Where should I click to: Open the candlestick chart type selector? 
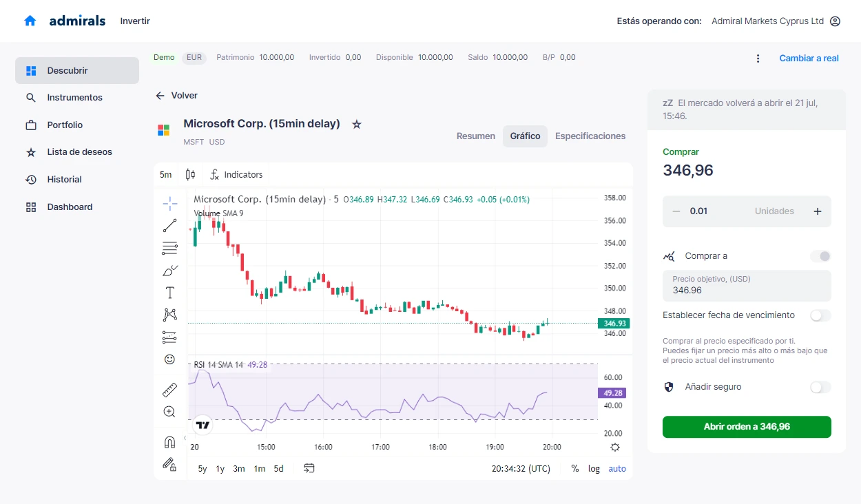pos(190,175)
